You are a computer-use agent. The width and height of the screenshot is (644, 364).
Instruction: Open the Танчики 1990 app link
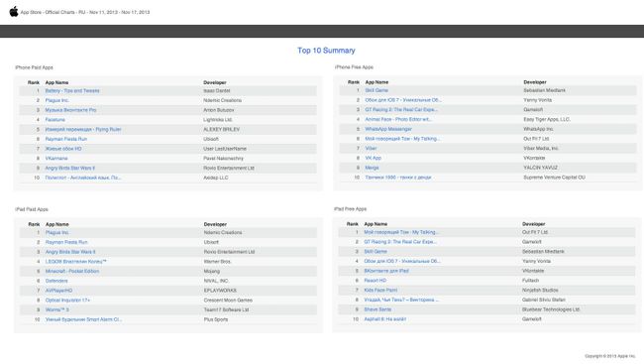[x=398, y=178]
